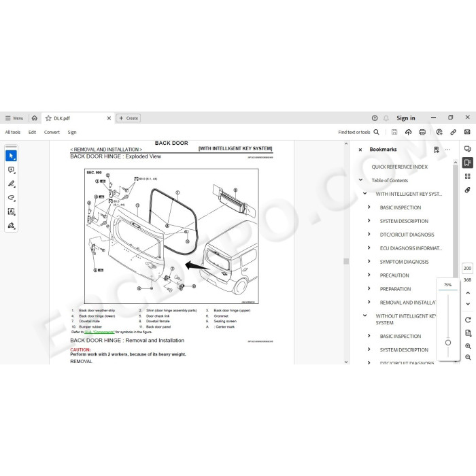Expand REMOVAL AND INSTALLATION bookmark
476x476 pixels.
369,302
